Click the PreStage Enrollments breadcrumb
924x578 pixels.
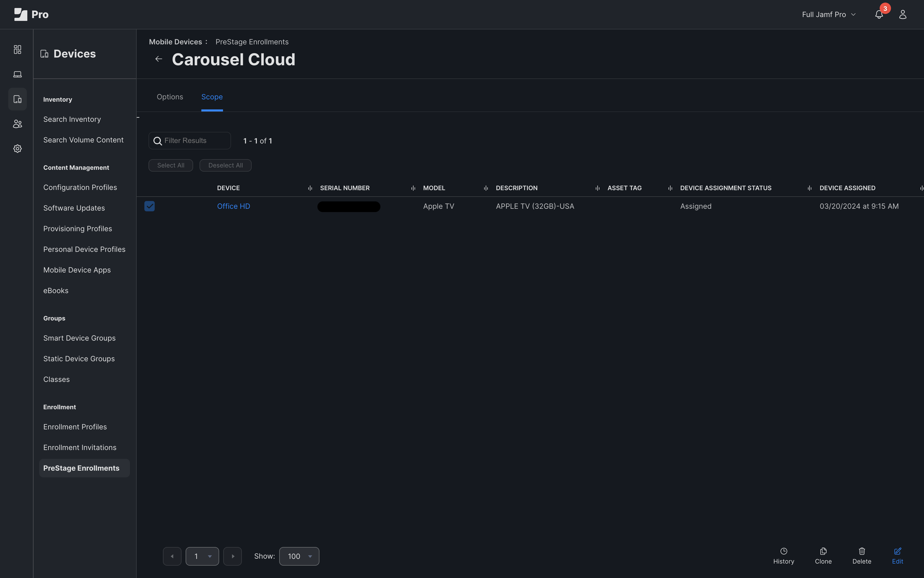tap(252, 42)
